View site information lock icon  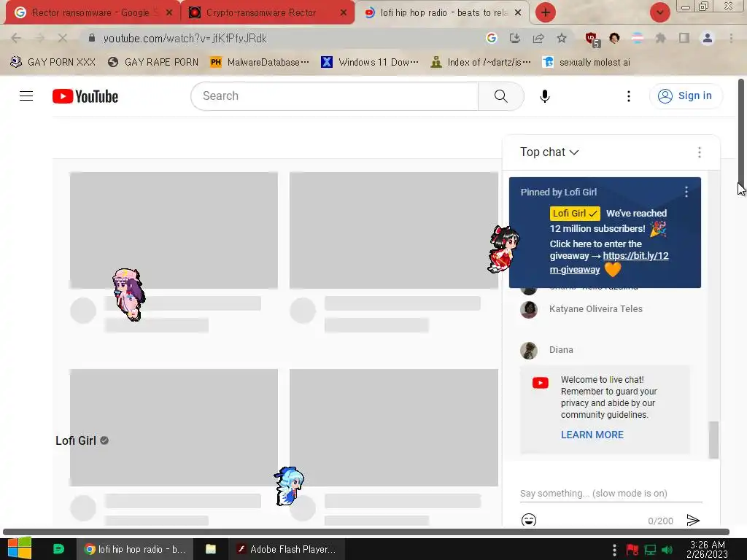[92, 38]
